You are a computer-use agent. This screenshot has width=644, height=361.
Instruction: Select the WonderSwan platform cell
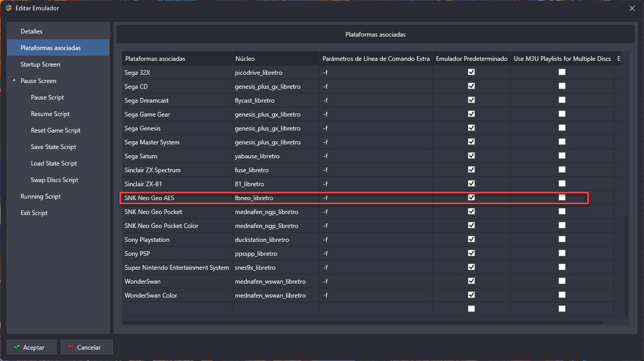tap(177, 281)
